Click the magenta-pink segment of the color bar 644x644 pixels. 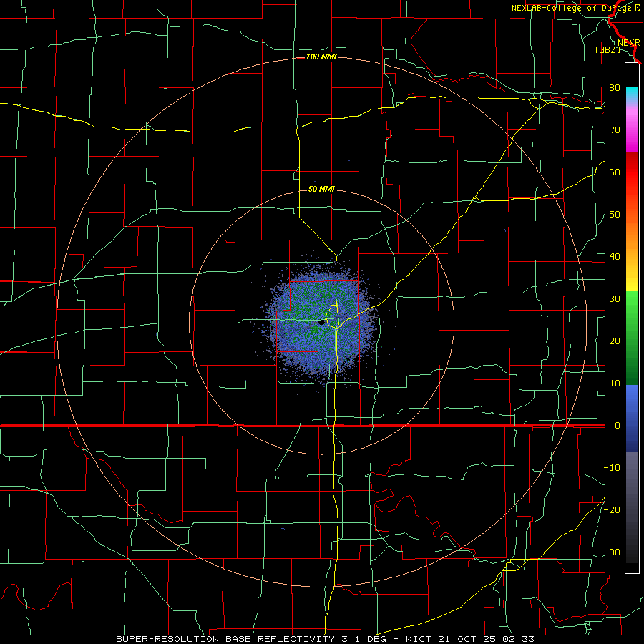click(x=632, y=127)
